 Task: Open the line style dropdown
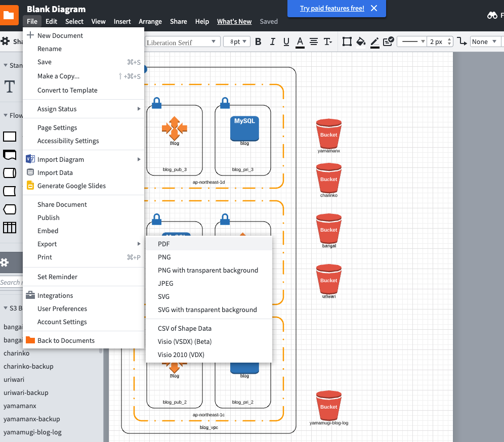click(412, 42)
